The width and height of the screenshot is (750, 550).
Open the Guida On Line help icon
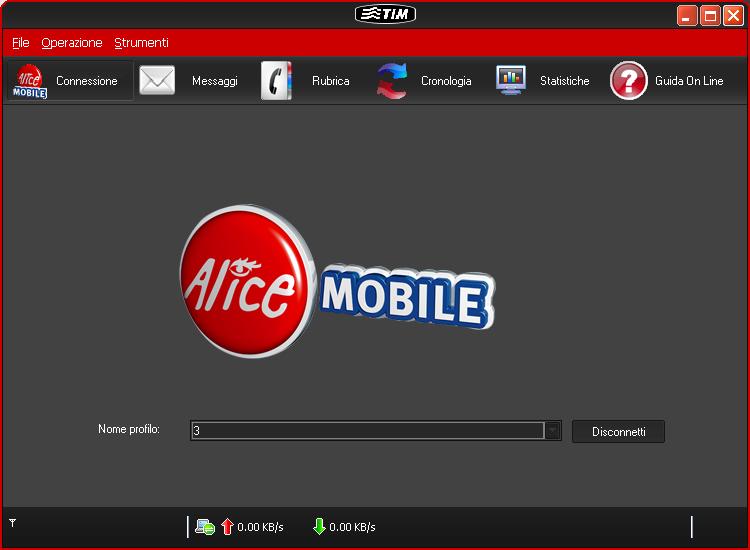click(628, 81)
